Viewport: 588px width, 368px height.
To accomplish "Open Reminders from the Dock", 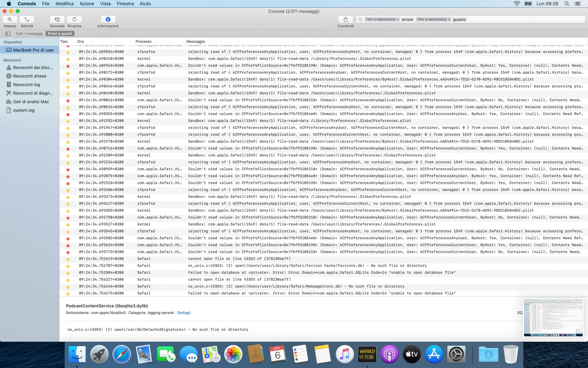I will (x=300, y=354).
